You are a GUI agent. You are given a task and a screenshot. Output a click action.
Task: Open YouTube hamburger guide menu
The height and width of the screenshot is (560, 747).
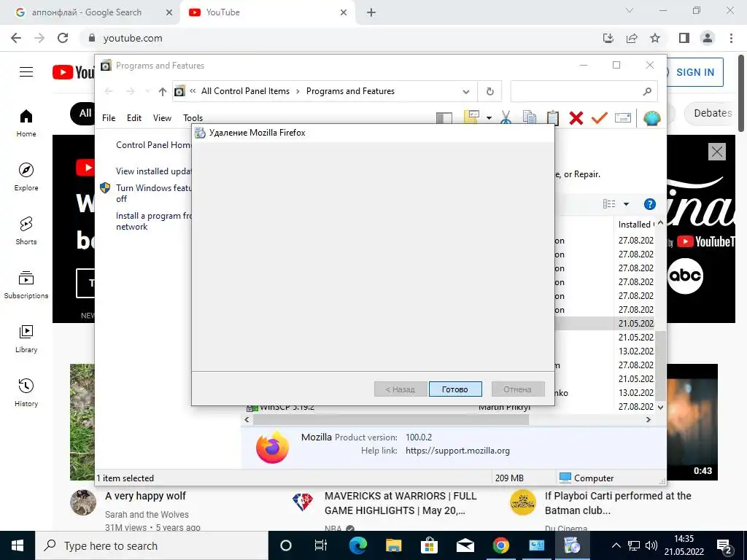click(26, 72)
